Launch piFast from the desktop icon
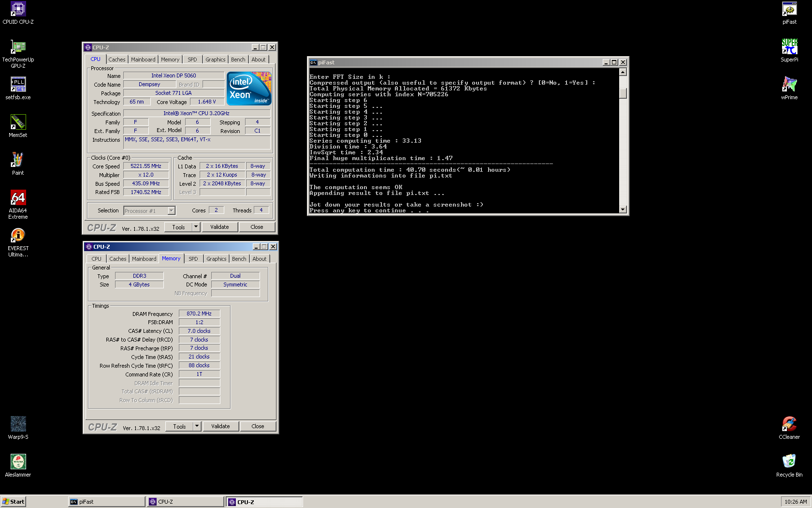The height and width of the screenshot is (508, 812). pos(789,13)
